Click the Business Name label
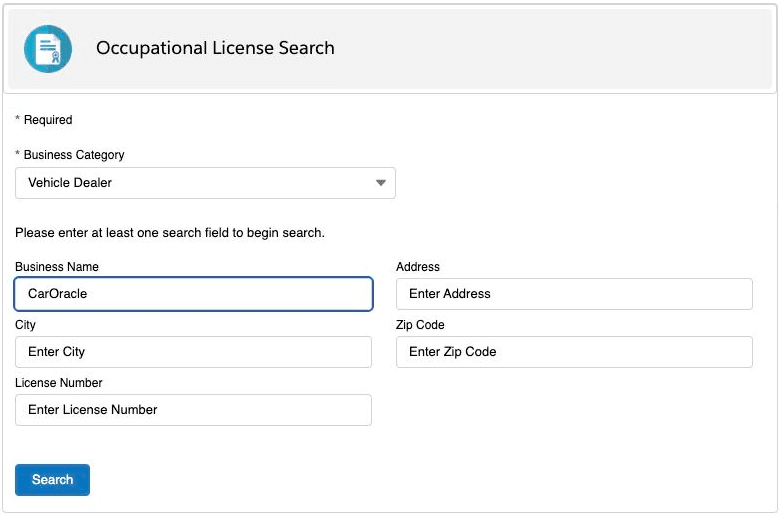The height and width of the screenshot is (516, 780). [x=57, y=267]
